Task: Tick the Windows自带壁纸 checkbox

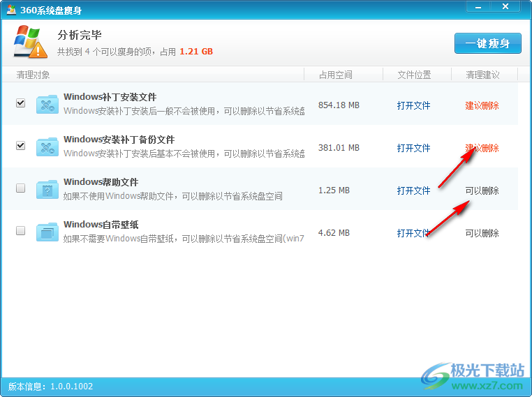Action: pyautogui.click(x=21, y=230)
